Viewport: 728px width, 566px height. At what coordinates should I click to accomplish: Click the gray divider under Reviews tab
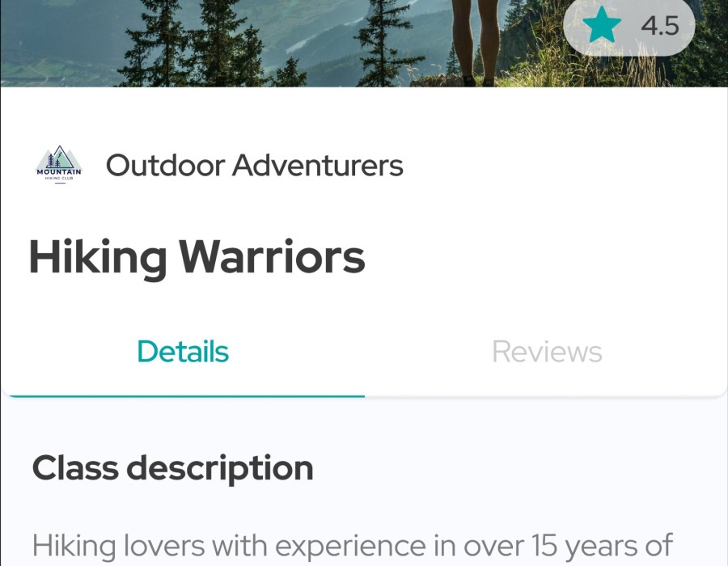[545, 396]
